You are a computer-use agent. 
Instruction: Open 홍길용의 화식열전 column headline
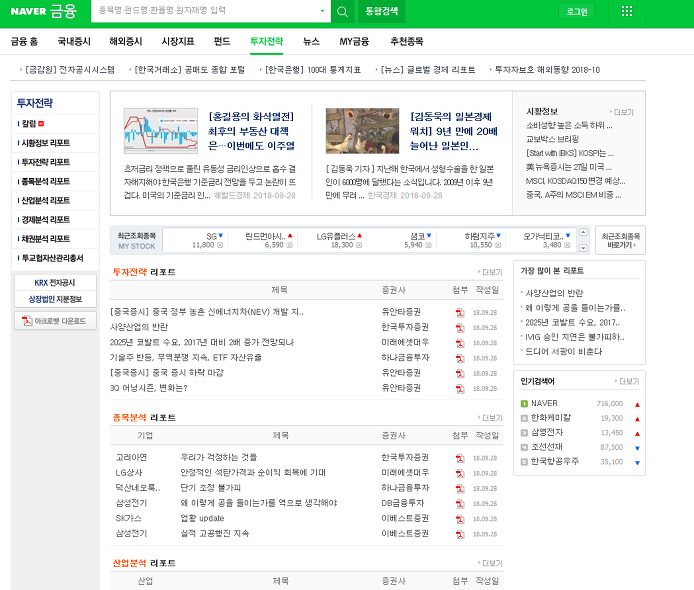click(x=251, y=131)
